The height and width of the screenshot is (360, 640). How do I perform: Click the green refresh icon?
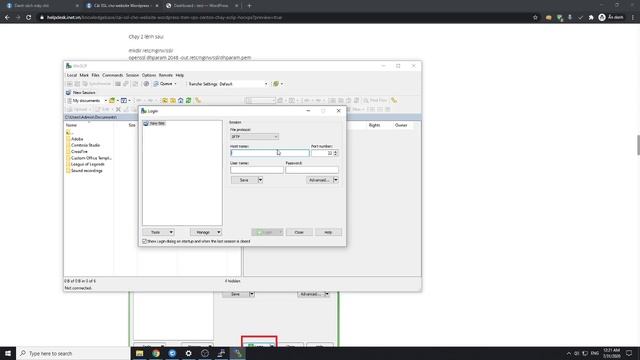coord(189,100)
